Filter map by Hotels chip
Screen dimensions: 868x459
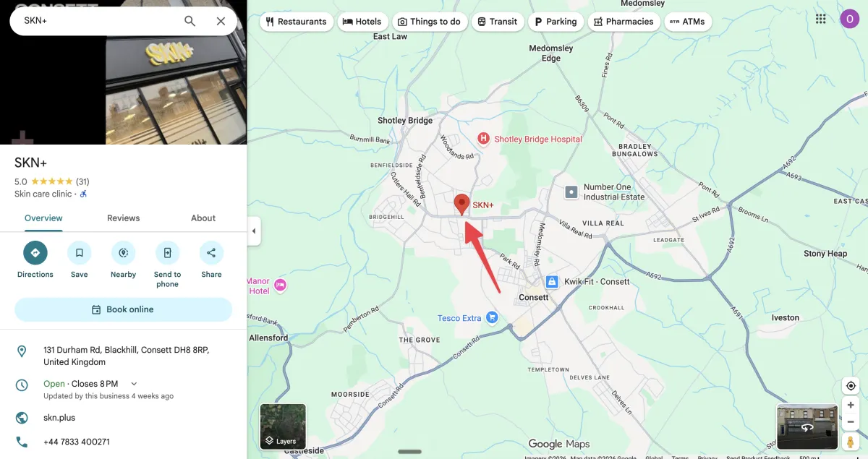click(x=362, y=22)
